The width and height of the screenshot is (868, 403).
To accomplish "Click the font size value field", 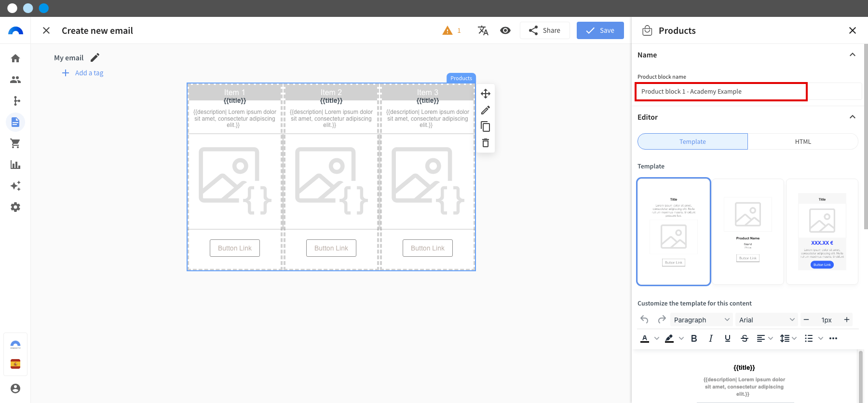I will 827,320.
